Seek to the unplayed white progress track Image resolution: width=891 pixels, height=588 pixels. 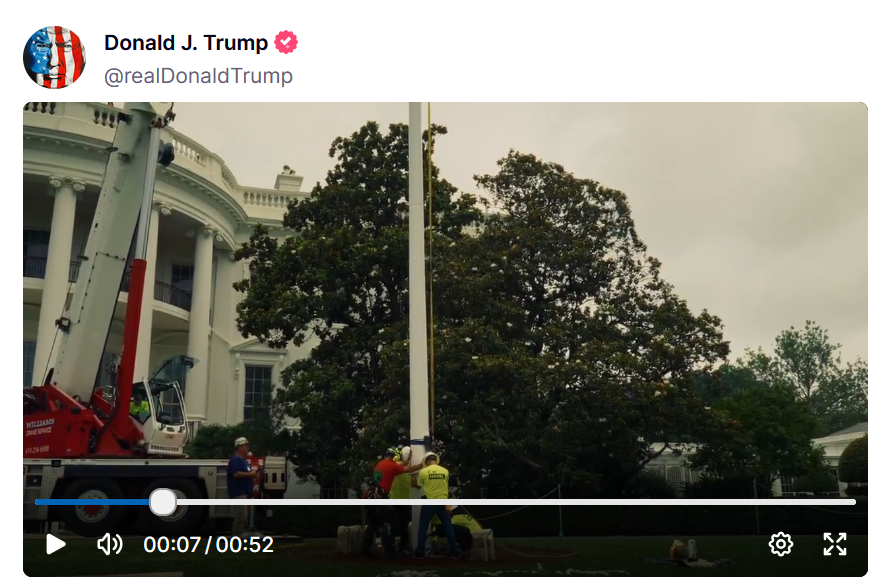516,502
